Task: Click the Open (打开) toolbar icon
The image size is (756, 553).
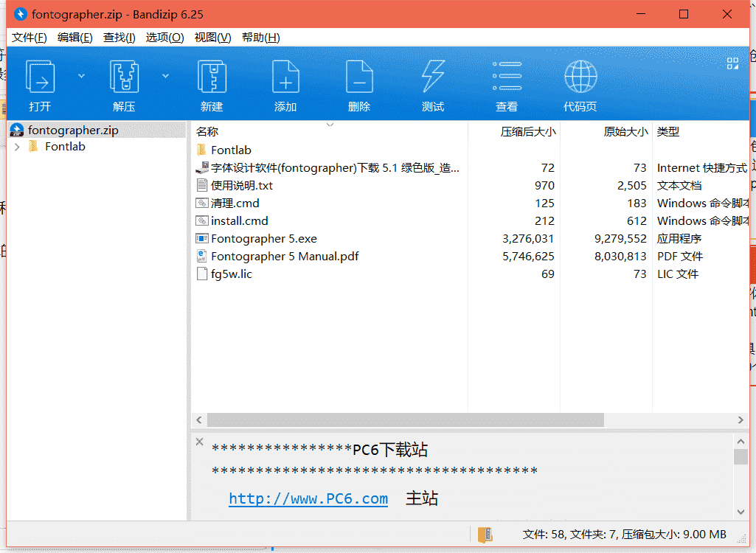Action: 40,76
